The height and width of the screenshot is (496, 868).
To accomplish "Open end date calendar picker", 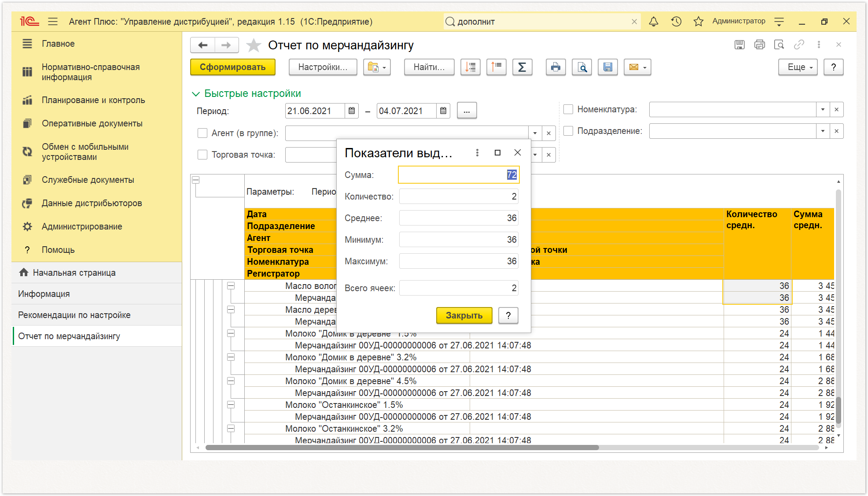I will 443,111.
